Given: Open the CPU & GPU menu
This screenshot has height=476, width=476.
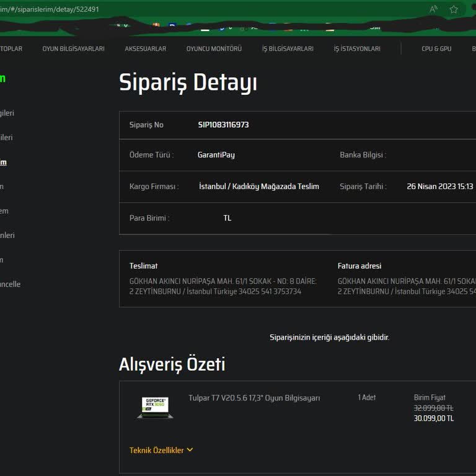Looking at the screenshot, I should [436, 49].
